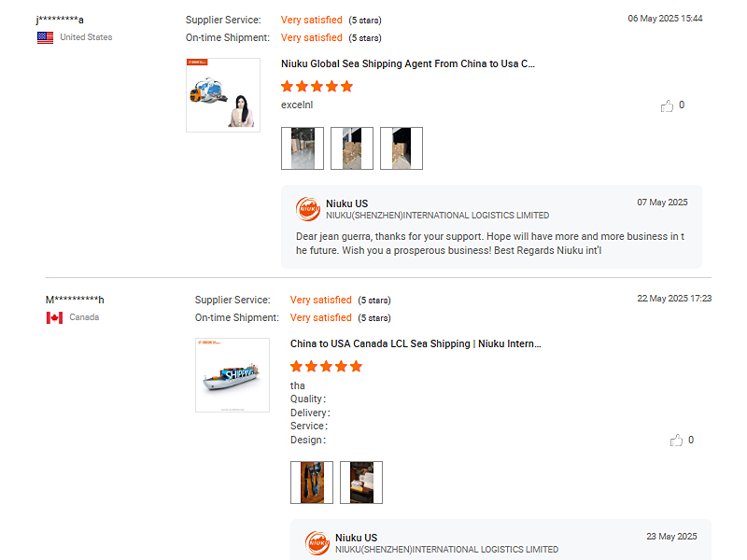
Task: View third review photo from United States buyer
Action: (402, 148)
